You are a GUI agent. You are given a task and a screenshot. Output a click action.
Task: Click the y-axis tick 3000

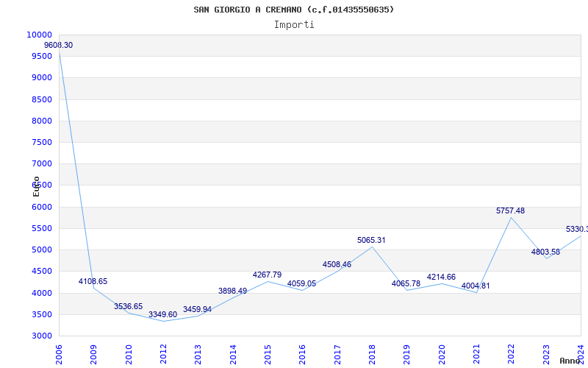click(42, 336)
